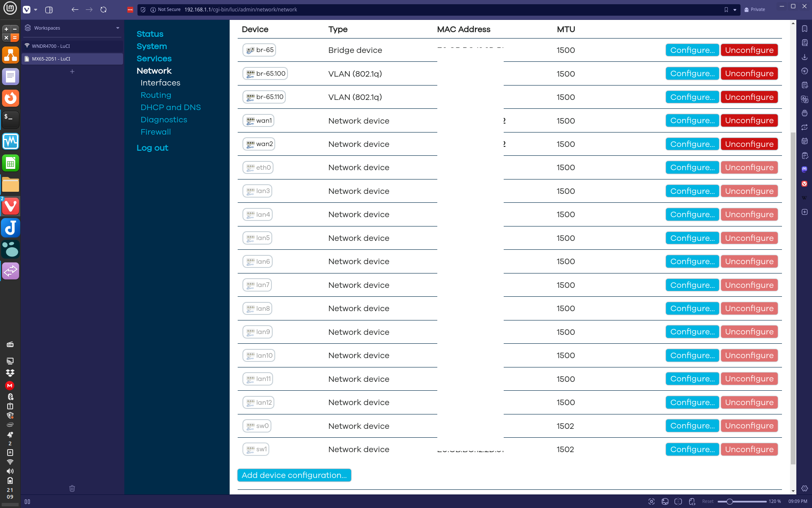Screen dimensions: 812x508
Task: Open the System menu
Action: [151, 46]
